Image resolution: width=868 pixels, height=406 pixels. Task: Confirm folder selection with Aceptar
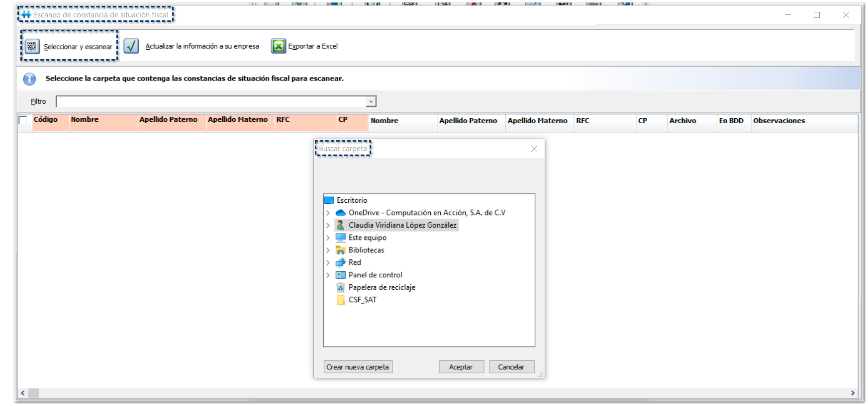461,367
